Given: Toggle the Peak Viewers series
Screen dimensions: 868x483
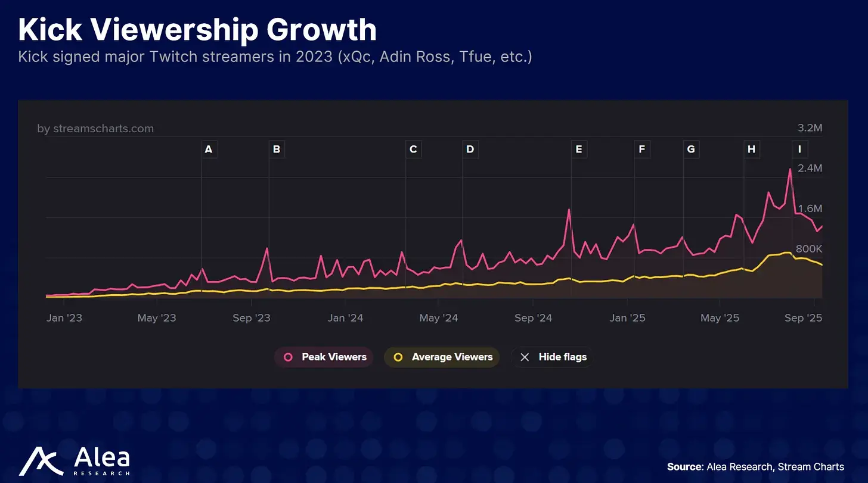Looking at the screenshot, I should click(324, 357).
